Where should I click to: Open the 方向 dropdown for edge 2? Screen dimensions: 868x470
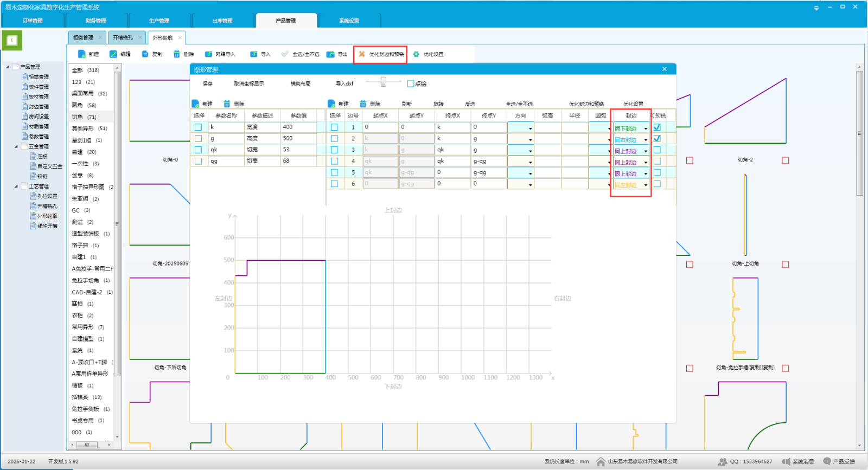530,139
